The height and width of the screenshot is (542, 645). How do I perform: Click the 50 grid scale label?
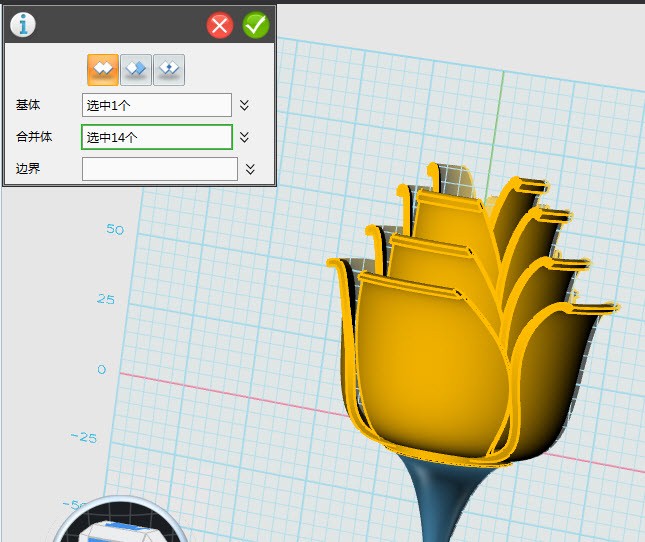point(115,229)
